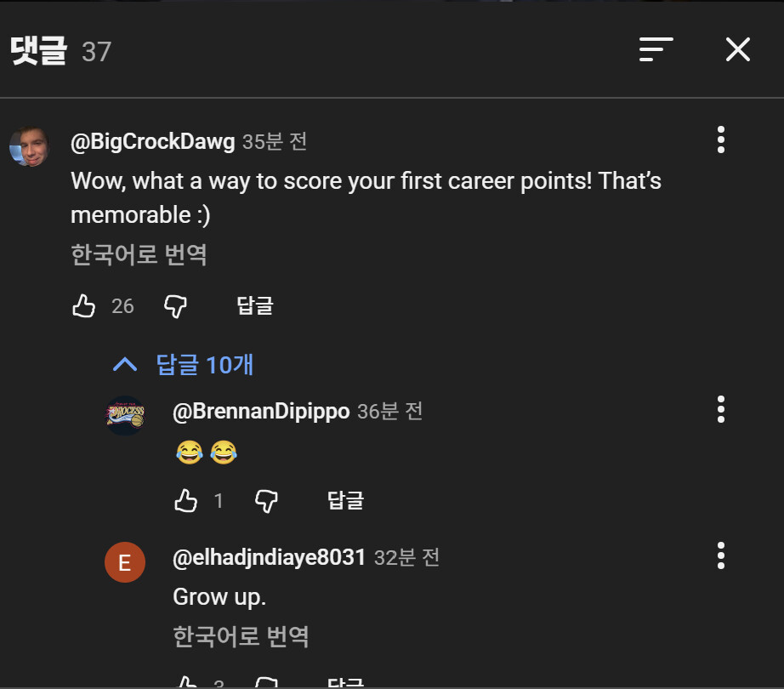Translate BigCrockDawg's comment to Korean
The height and width of the screenshot is (689, 784).
click(139, 254)
